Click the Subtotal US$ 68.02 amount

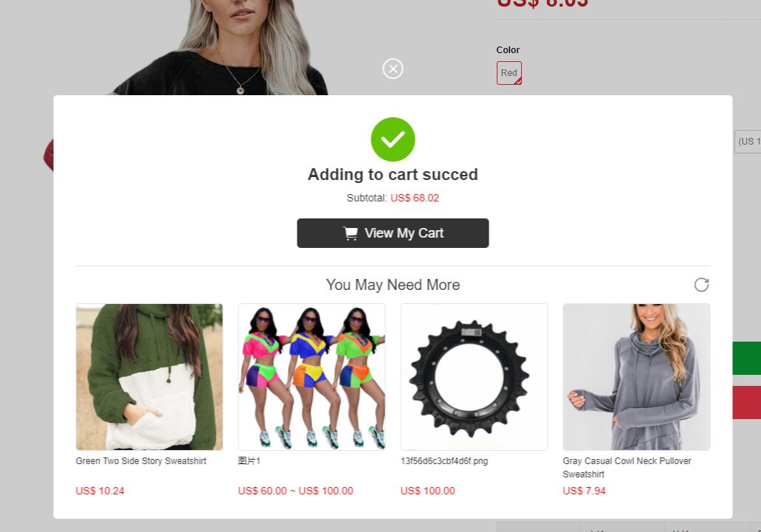(415, 198)
